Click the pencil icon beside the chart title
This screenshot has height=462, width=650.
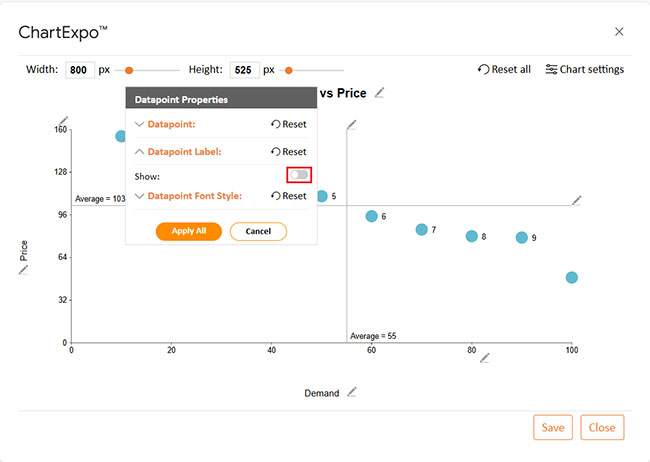click(379, 93)
